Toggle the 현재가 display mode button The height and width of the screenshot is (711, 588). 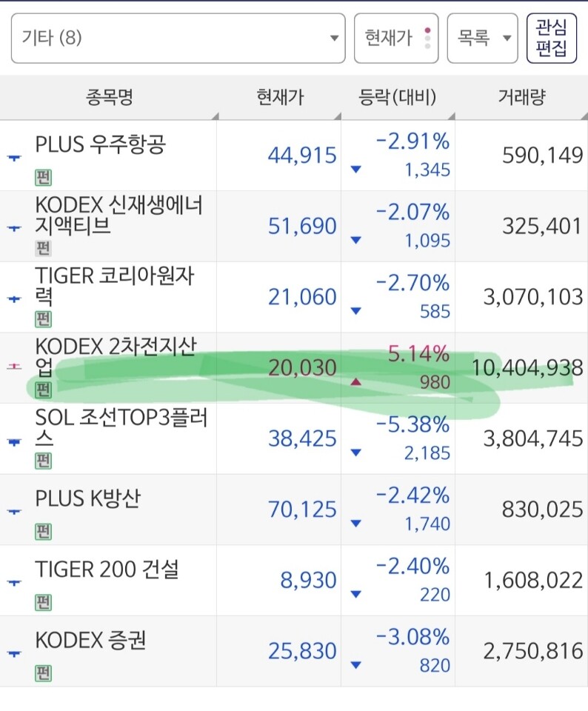coord(396,38)
